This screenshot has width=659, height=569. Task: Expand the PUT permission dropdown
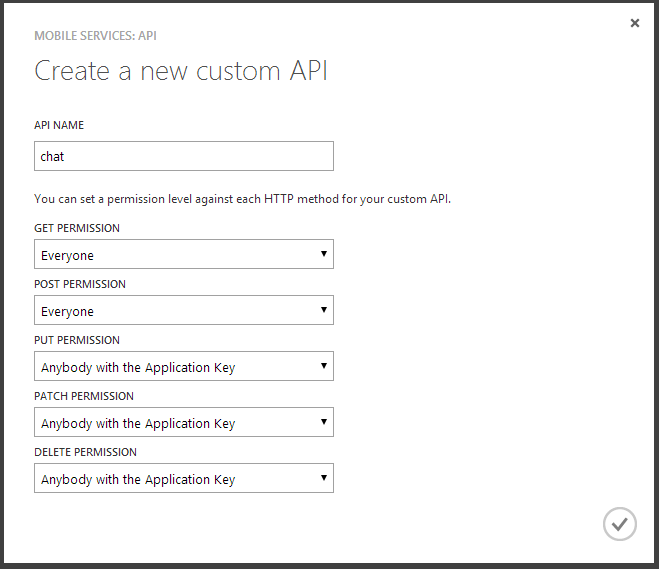183,367
